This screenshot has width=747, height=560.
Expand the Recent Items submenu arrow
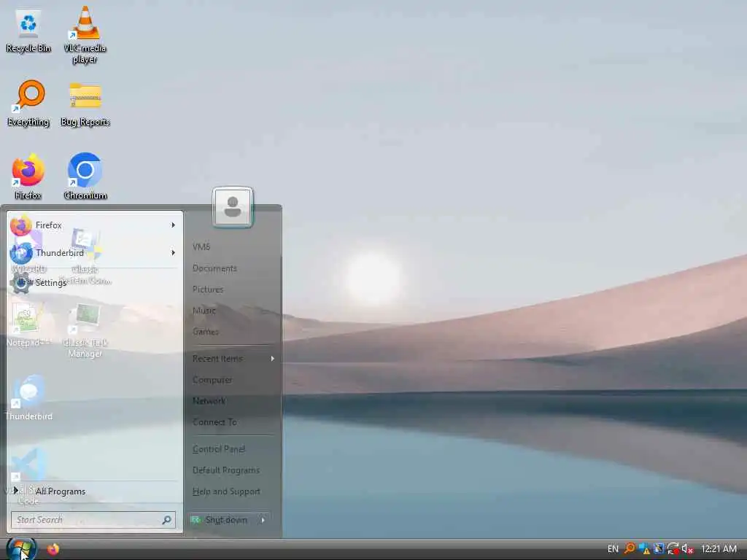(x=273, y=359)
